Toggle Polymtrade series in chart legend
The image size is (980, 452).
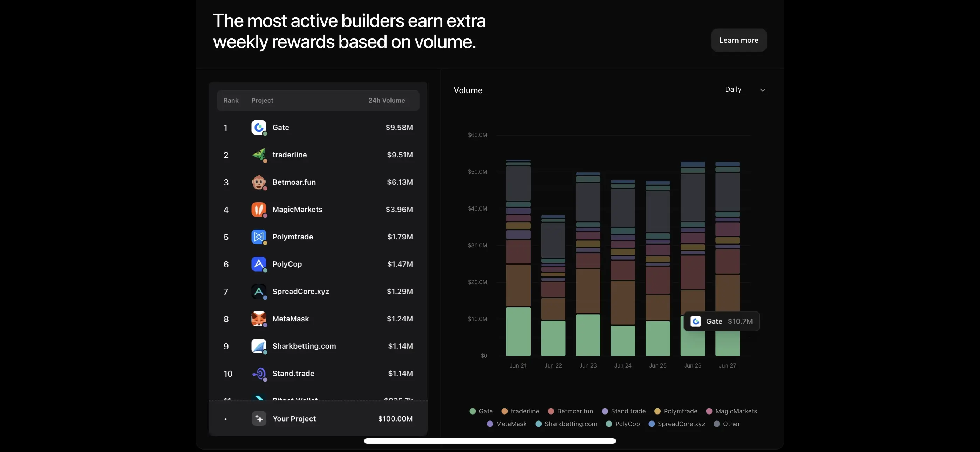click(x=676, y=411)
